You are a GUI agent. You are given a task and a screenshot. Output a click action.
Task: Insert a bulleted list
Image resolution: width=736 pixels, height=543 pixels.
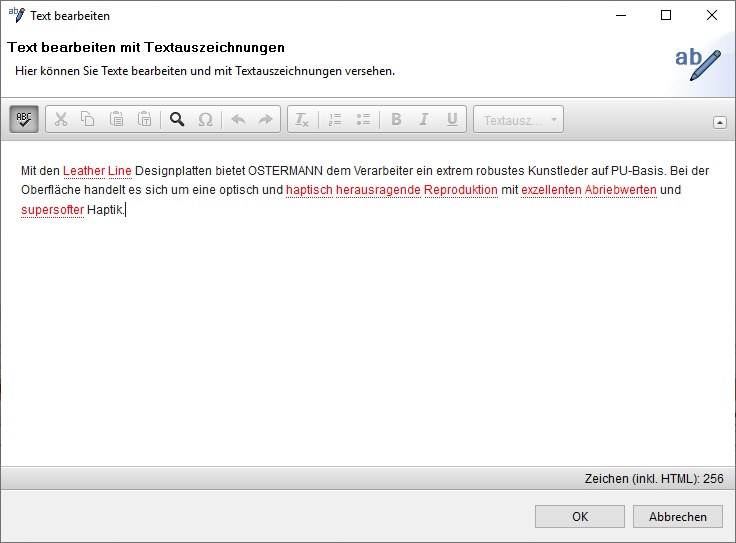click(363, 120)
